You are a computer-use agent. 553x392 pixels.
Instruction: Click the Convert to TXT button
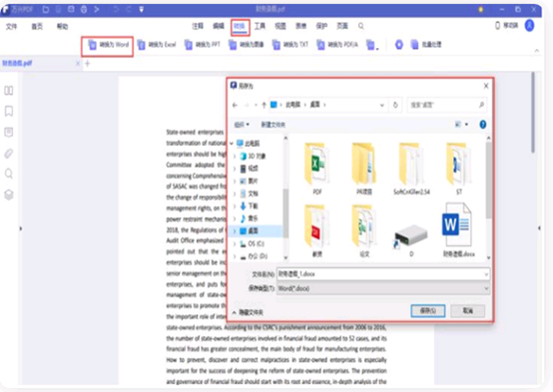(290, 45)
